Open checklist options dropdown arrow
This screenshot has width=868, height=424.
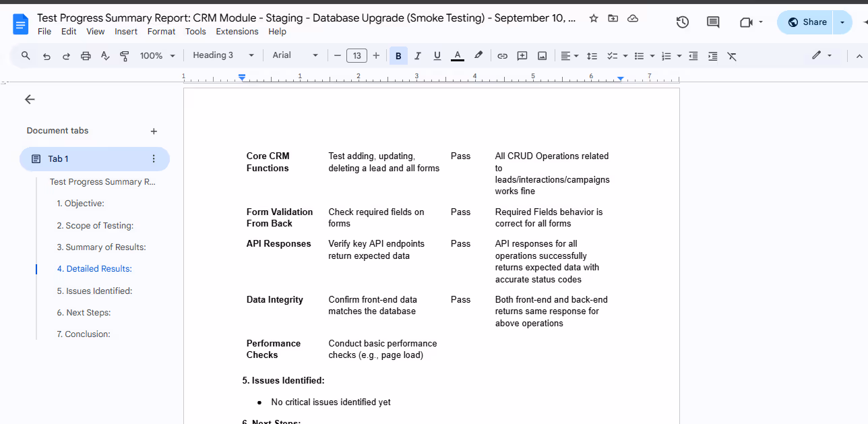click(625, 56)
